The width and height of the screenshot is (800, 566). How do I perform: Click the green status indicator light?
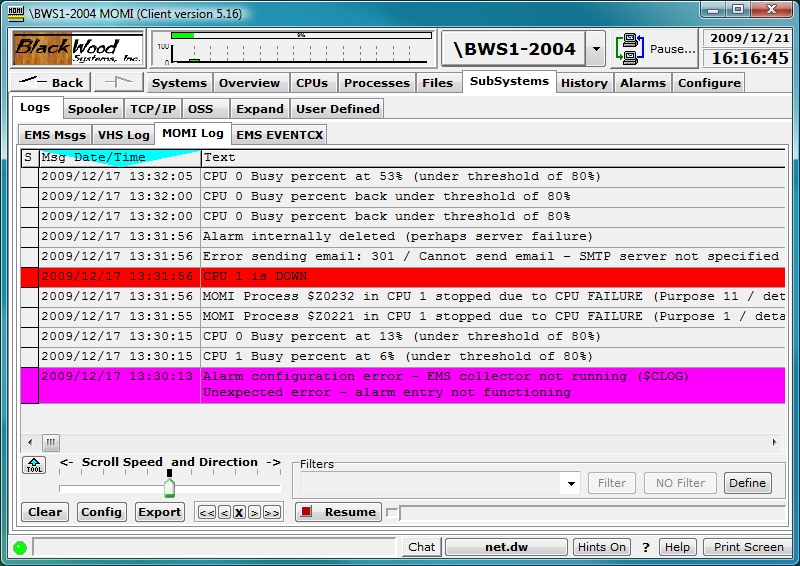click(x=19, y=547)
